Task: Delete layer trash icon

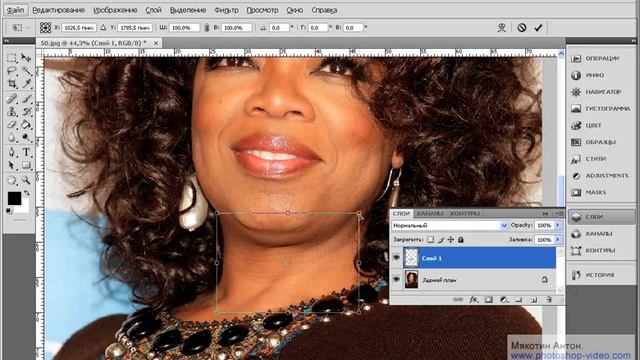Action: tap(549, 300)
